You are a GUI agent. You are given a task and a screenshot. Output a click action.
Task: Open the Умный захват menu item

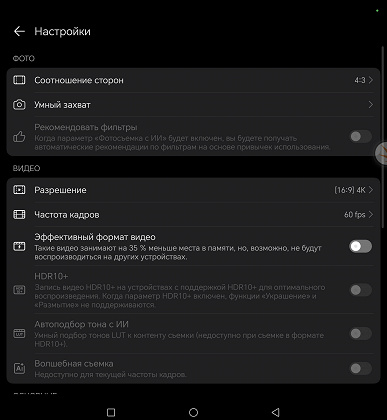[x=193, y=105]
